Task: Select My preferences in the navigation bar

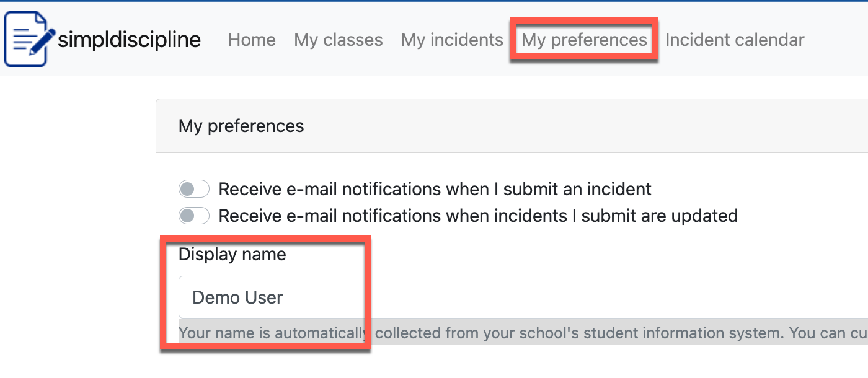Action: pyautogui.click(x=584, y=40)
